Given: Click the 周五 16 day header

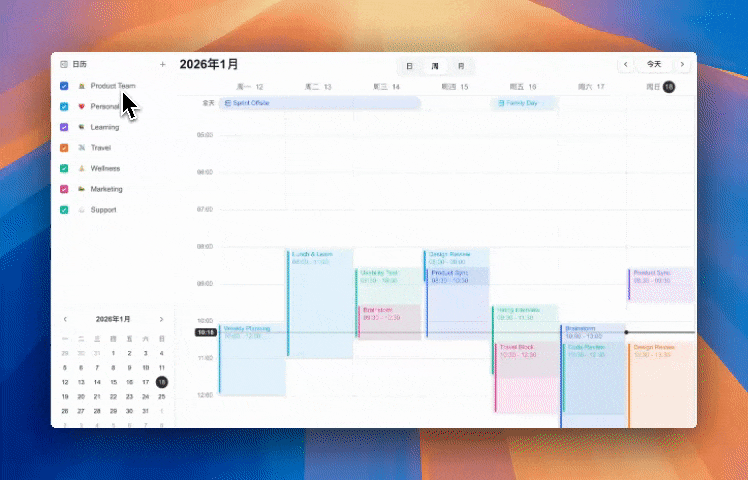Looking at the screenshot, I should [523, 87].
